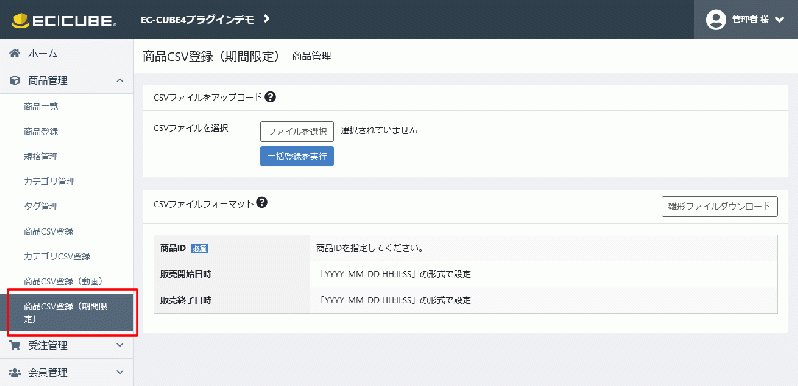Open 商品一覧 in the sidebar
The width and height of the screenshot is (798, 386).
click(41, 106)
